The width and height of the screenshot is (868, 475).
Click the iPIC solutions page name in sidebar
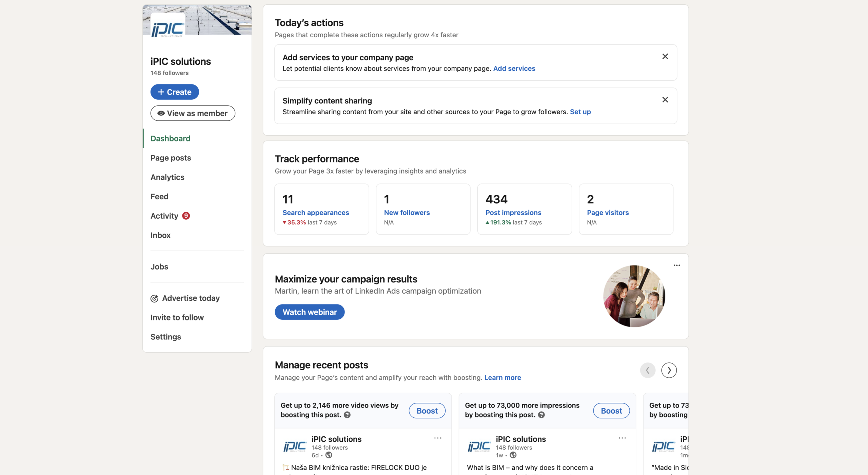click(181, 61)
